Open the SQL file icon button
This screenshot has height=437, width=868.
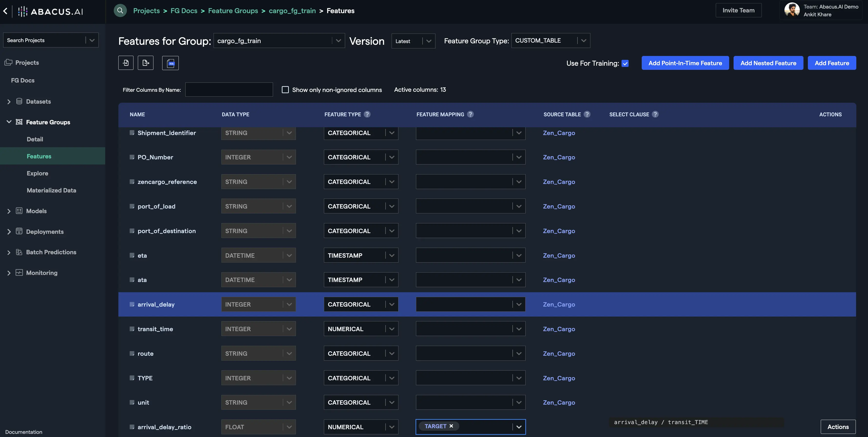pyautogui.click(x=170, y=63)
